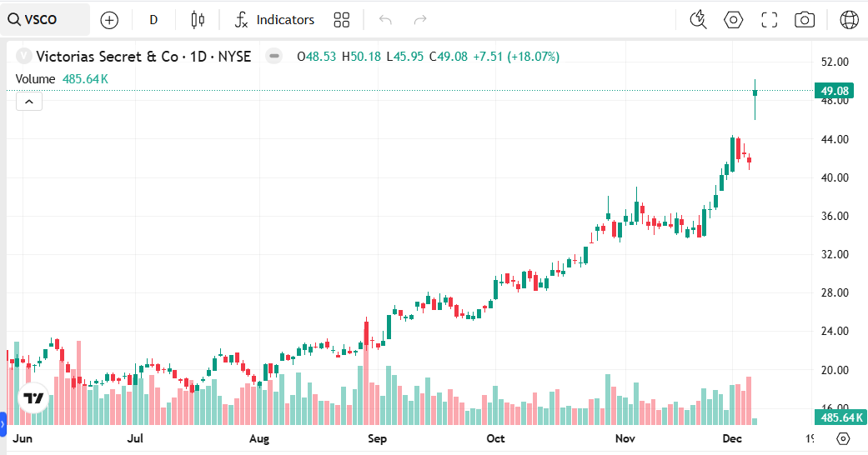Click the 28.00 price scale label
868x455 pixels.
pyautogui.click(x=835, y=292)
